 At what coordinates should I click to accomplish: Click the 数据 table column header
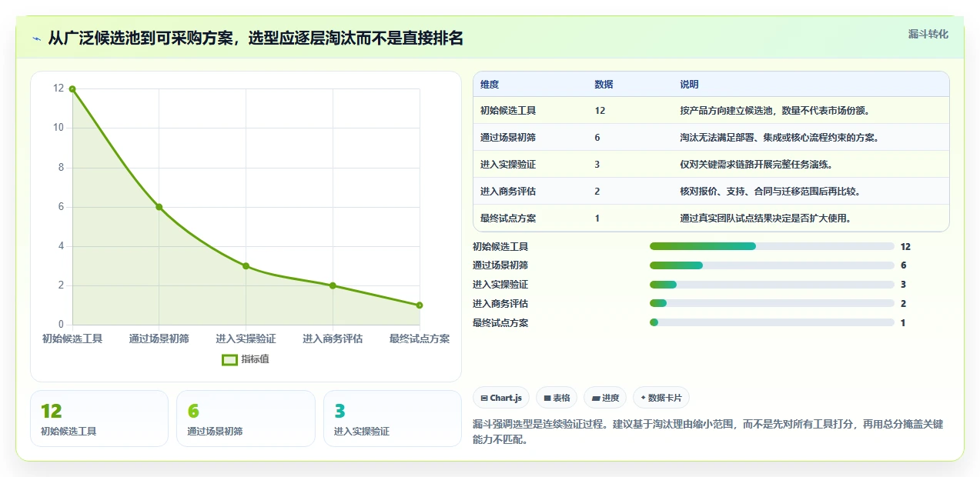604,85
